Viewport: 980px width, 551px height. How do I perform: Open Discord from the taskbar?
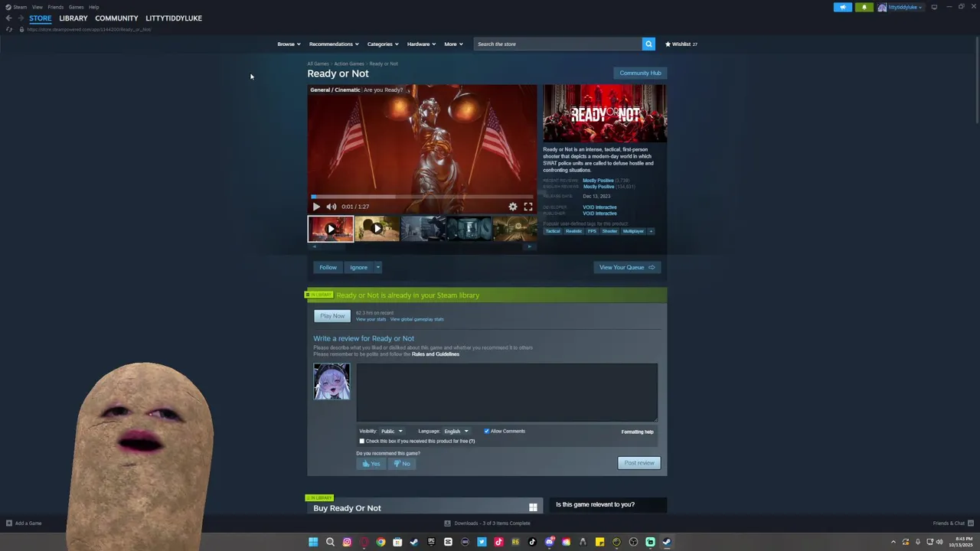549,542
